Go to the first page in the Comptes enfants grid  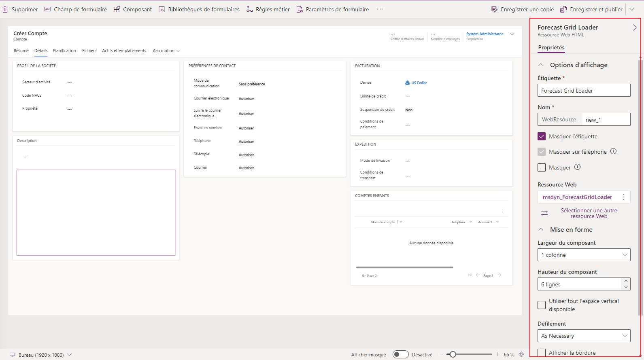(x=470, y=275)
